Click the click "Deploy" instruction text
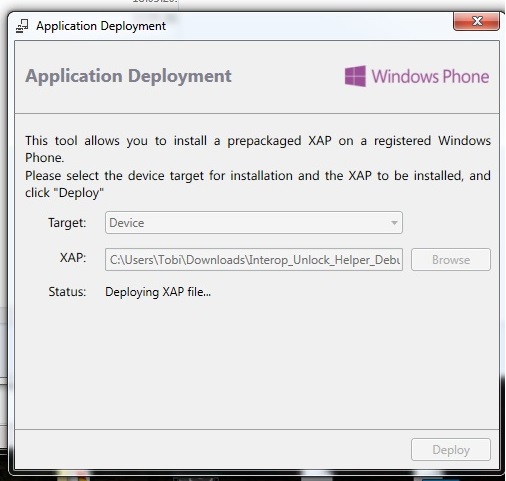 tap(64, 193)
